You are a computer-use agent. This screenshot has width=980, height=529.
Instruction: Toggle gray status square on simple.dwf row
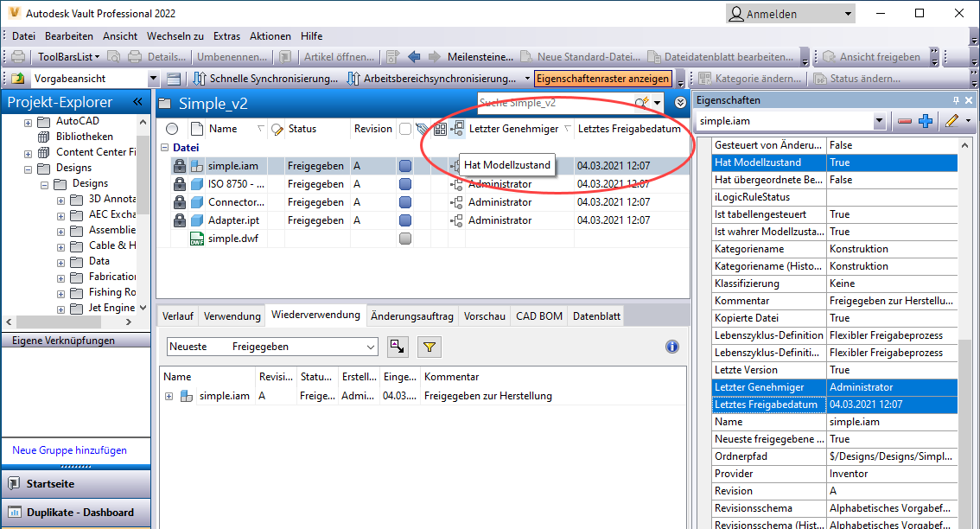(405, 239)
